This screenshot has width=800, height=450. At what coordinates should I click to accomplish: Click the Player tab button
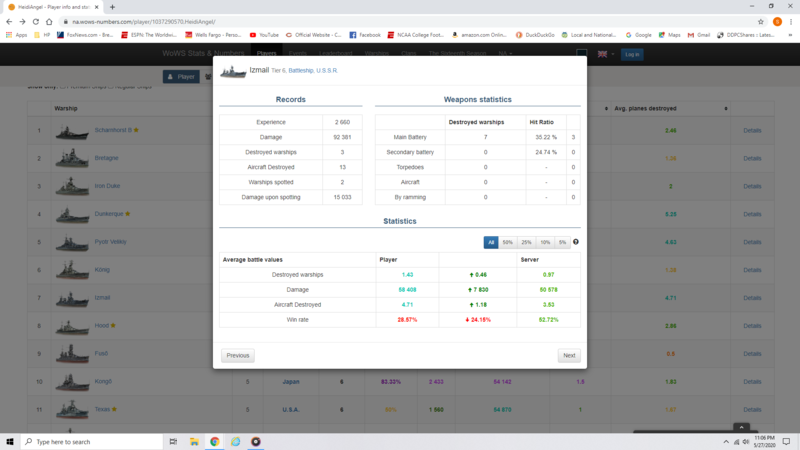click(181, 77)
